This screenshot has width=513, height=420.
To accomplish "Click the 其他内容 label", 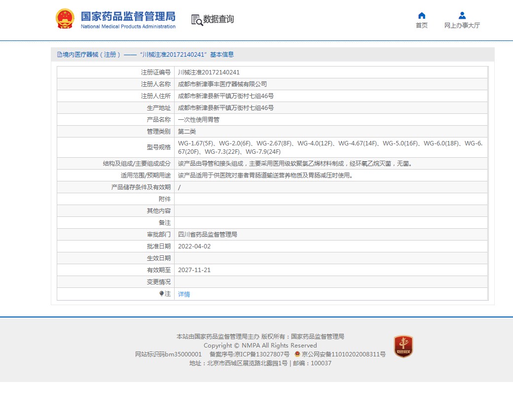I will pos(159,211).
